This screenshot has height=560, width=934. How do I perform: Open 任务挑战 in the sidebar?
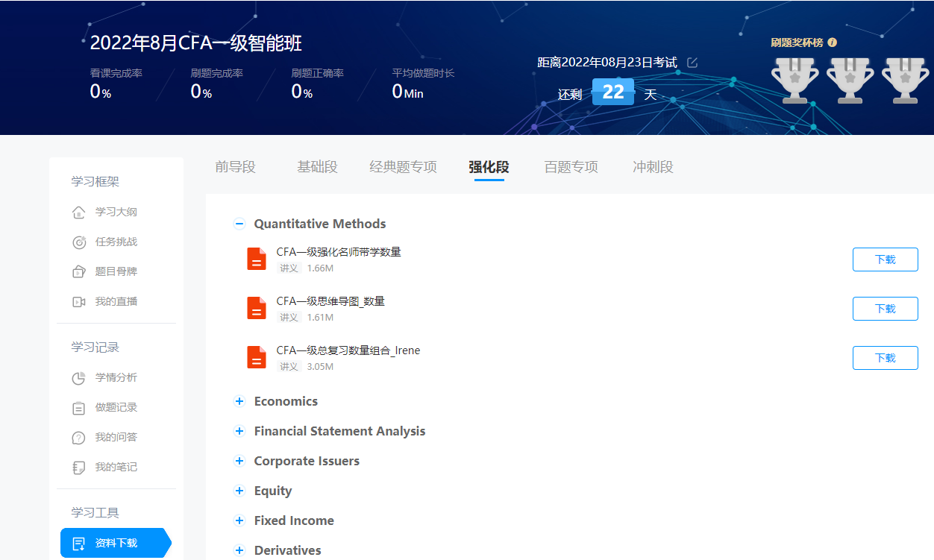116,242
